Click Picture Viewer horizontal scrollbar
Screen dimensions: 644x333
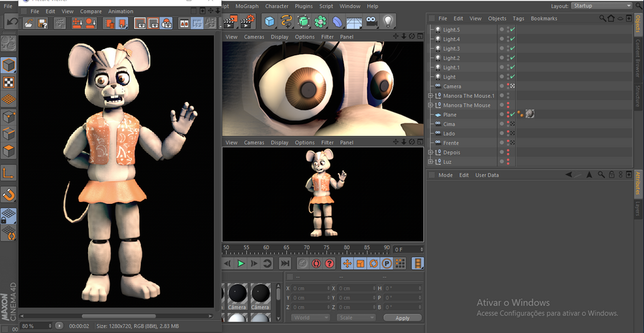pyautogui.click(x=118, y=316)
